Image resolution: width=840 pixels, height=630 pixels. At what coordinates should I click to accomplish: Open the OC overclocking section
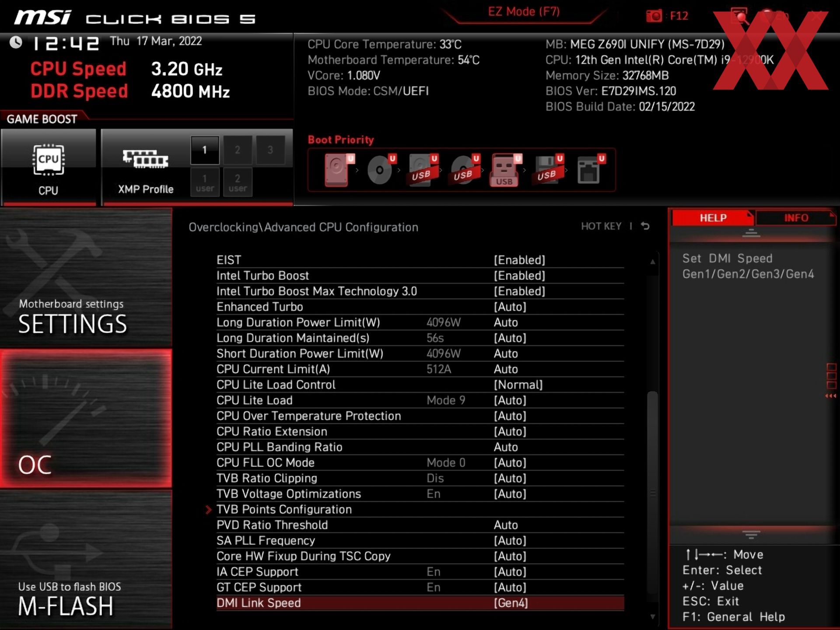point(86,418)
